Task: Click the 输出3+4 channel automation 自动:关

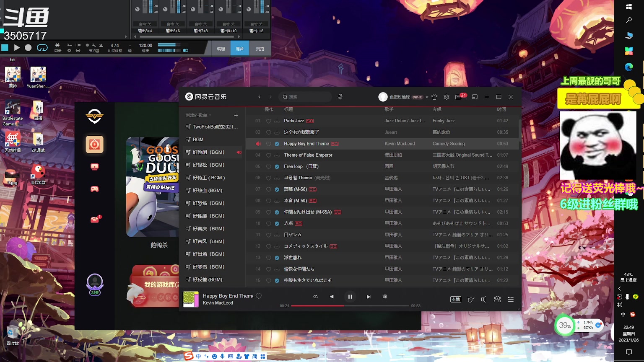Action: 145,24
